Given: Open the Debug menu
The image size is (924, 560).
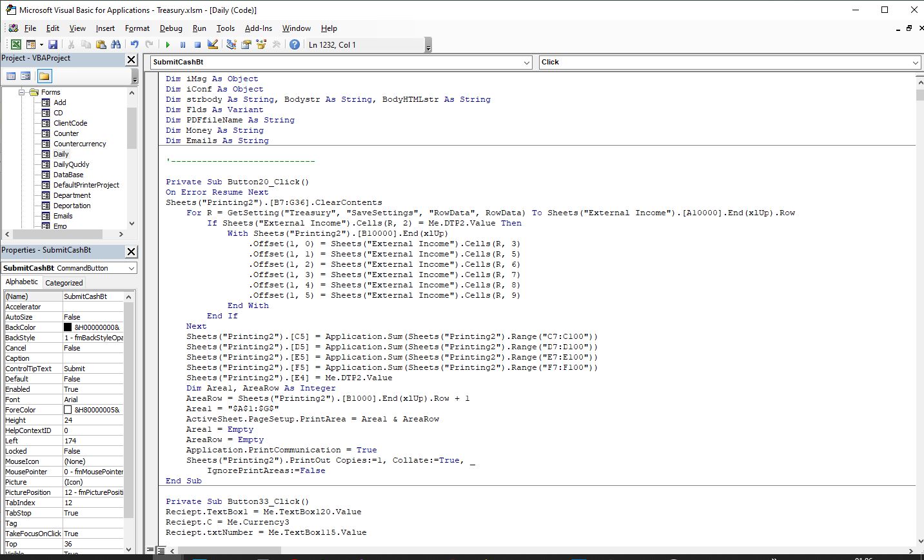Looking at the screenshot, I should 171,28.
